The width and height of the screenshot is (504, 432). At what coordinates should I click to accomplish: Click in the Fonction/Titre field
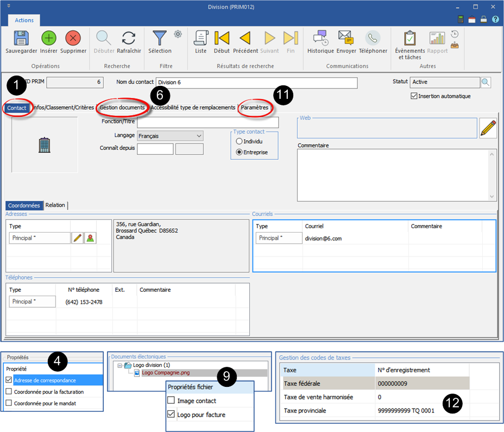tap(207, 122)
